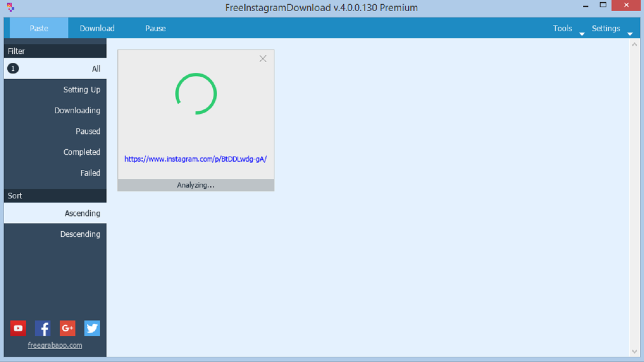Click the green loading spinner

(x=196, y=94)
